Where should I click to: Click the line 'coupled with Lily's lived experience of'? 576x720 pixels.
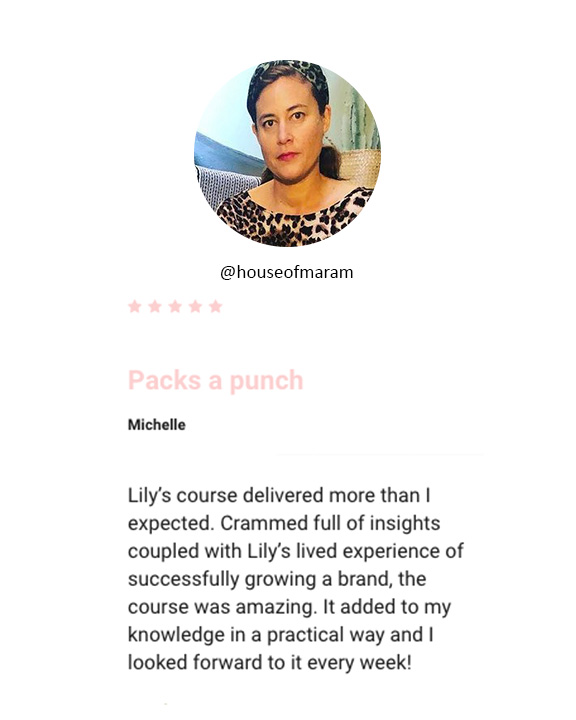(x=296, y=551)
